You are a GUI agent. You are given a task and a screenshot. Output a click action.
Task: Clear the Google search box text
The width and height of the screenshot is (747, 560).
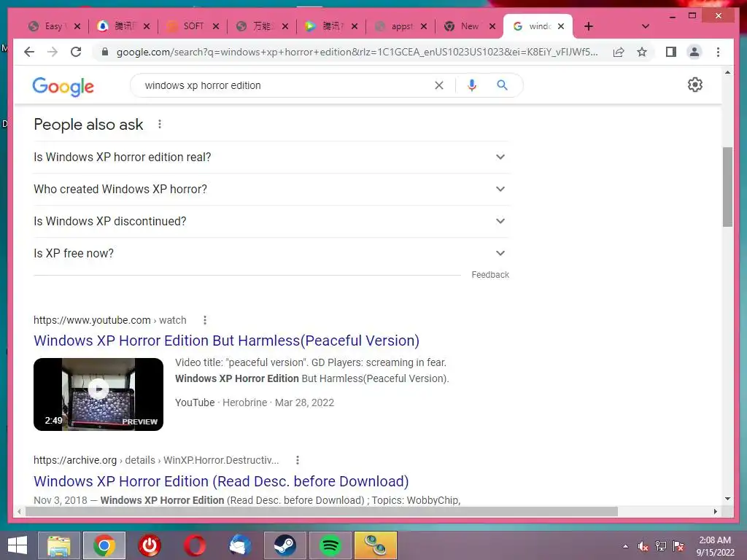[438, 85]
